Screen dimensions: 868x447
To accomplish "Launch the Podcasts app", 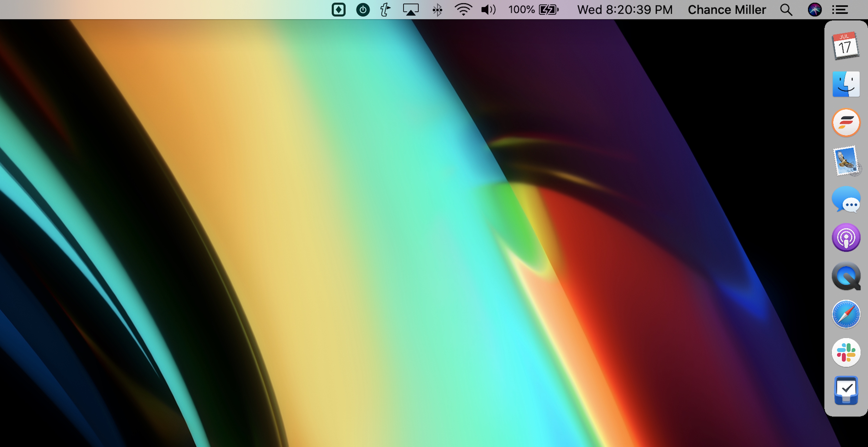I will 846,237.
